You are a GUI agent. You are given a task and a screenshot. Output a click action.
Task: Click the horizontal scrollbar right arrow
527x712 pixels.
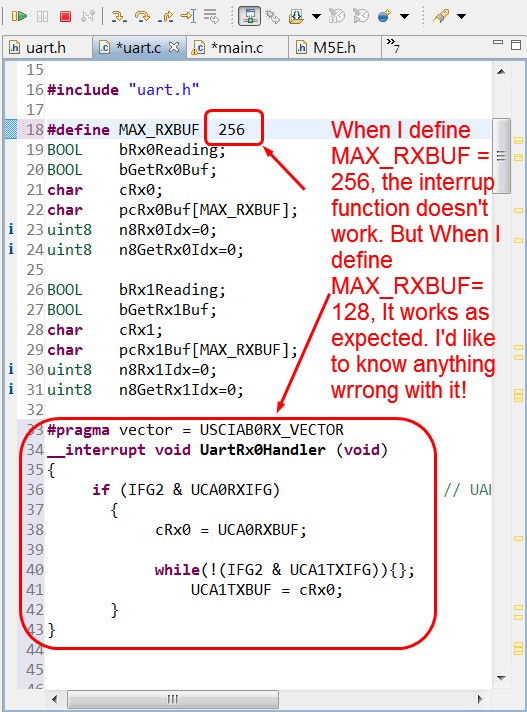[480, 699]
